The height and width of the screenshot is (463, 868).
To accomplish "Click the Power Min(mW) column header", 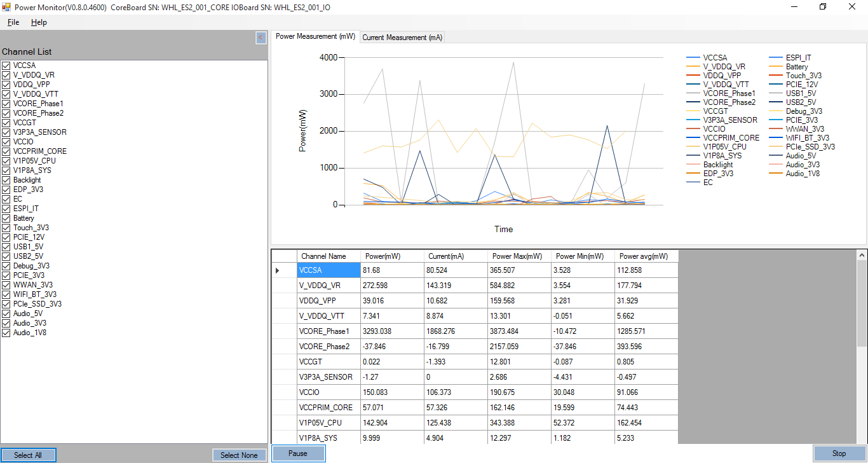I will [583, 256].
